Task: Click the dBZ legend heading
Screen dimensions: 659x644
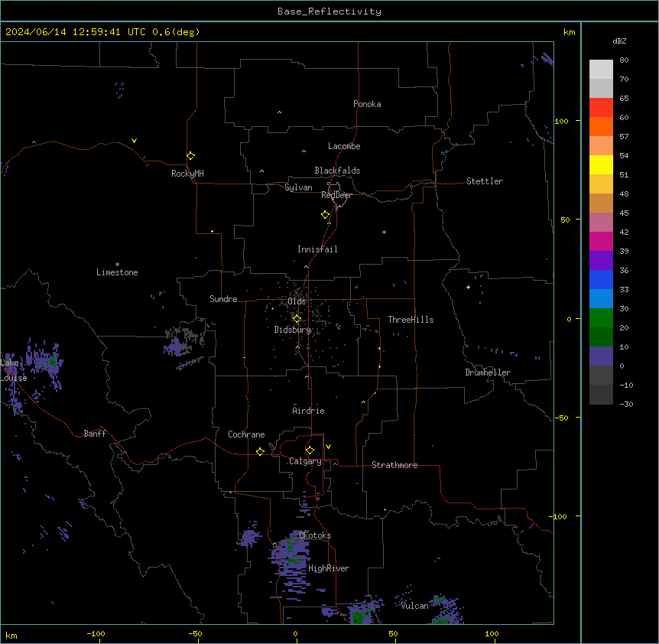Action: [x=619, y=41]
